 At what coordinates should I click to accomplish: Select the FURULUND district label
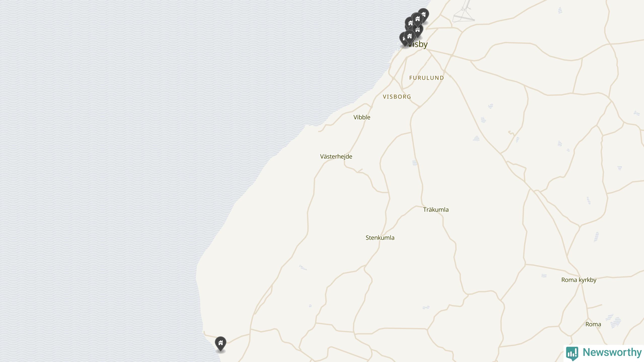[427, 78]
